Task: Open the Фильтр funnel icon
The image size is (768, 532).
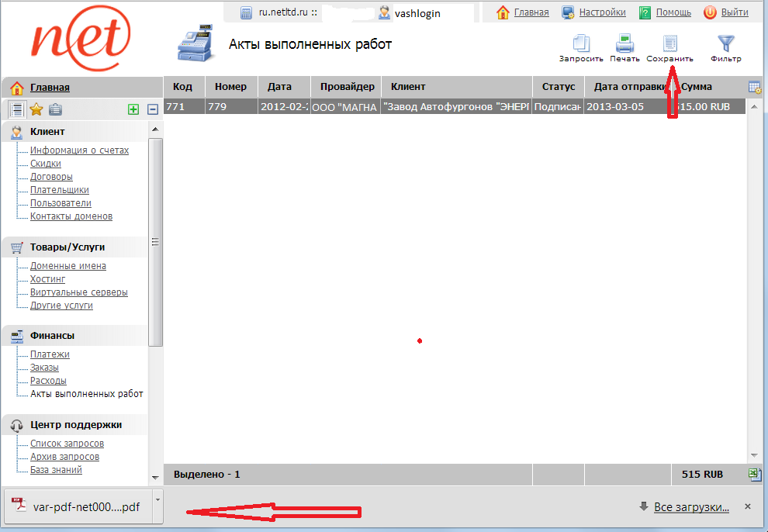Action: coord(725,44)
